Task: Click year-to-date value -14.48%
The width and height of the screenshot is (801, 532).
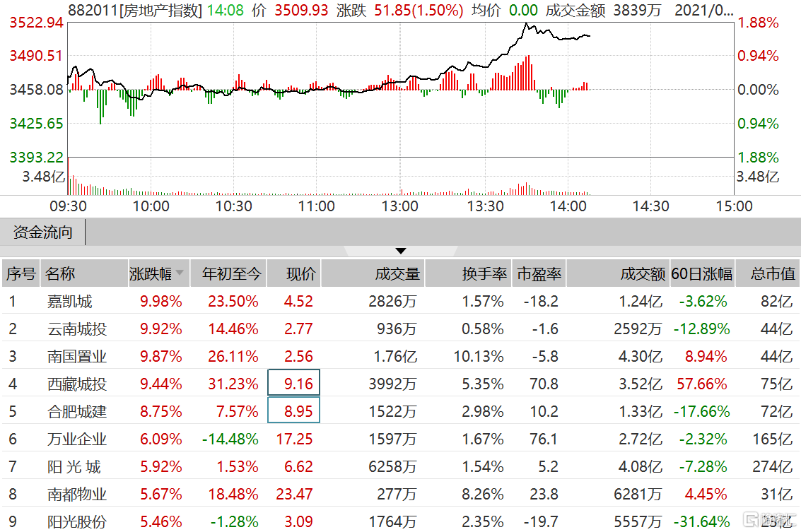Action: 230,439
